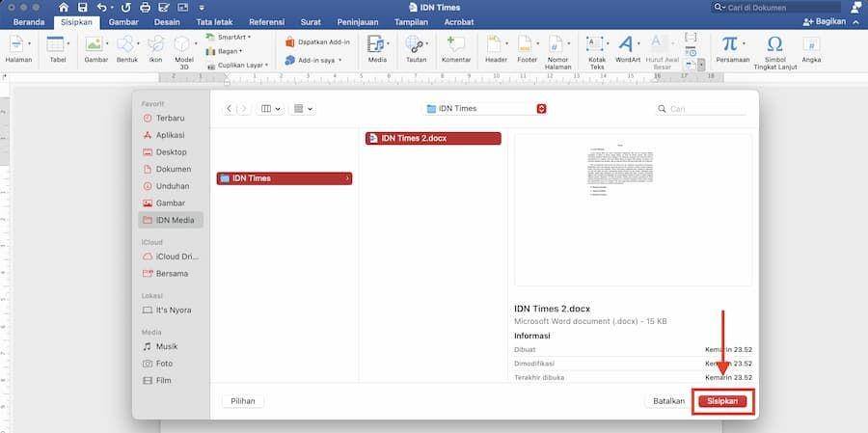Save the document with floppy disk icon
This screenshot has width=868, height=433.
point(83,7)
